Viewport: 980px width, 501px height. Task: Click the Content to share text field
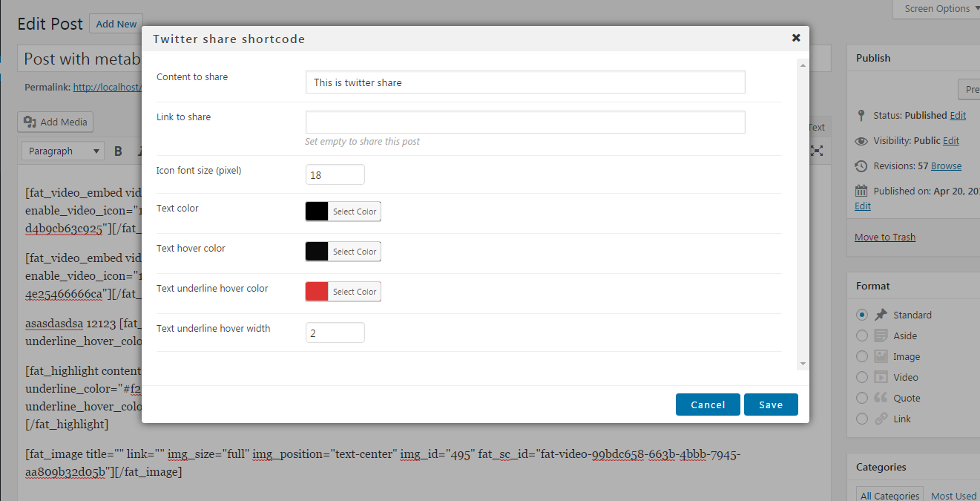[525, 82]
